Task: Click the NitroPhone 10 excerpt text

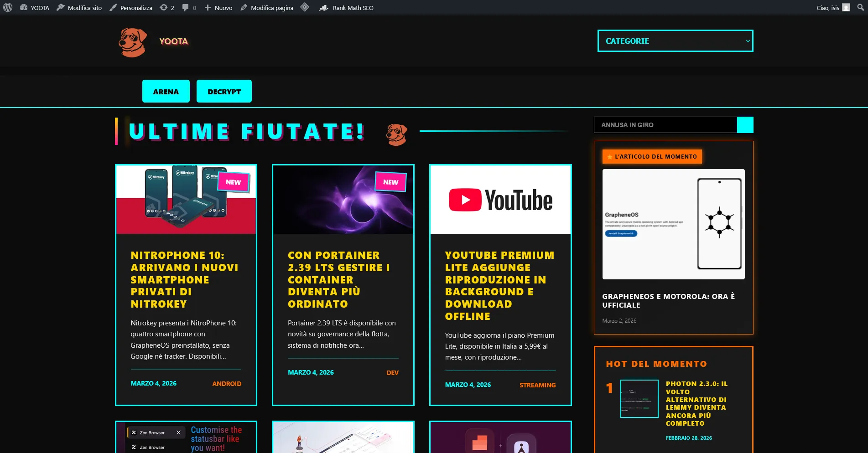Action: tap(184, 340)
